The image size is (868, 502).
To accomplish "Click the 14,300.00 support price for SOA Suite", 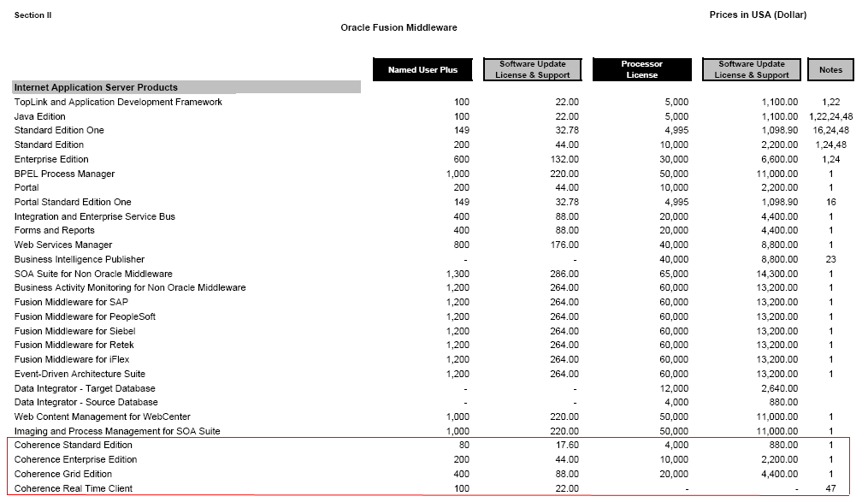I will [777, 274].
